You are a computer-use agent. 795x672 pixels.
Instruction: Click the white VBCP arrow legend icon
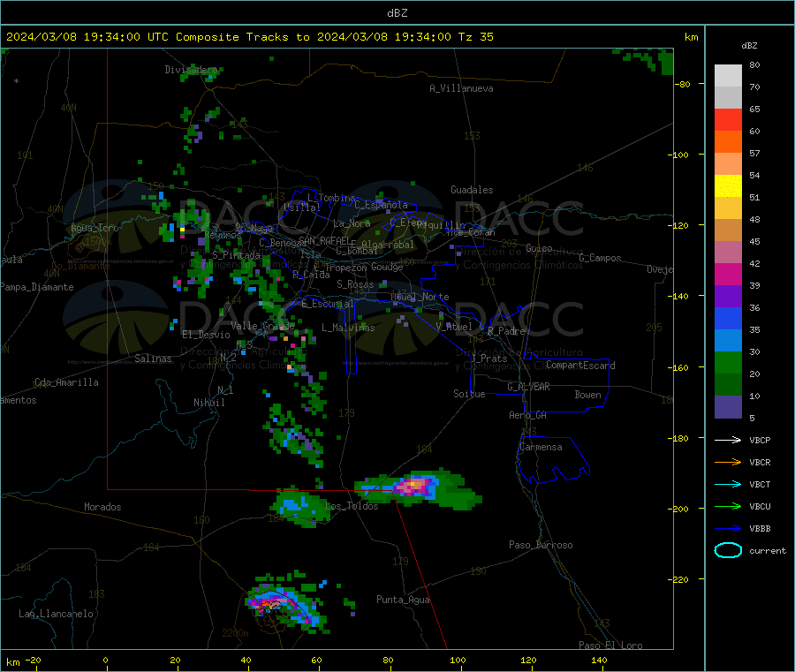tap(728, 440)
